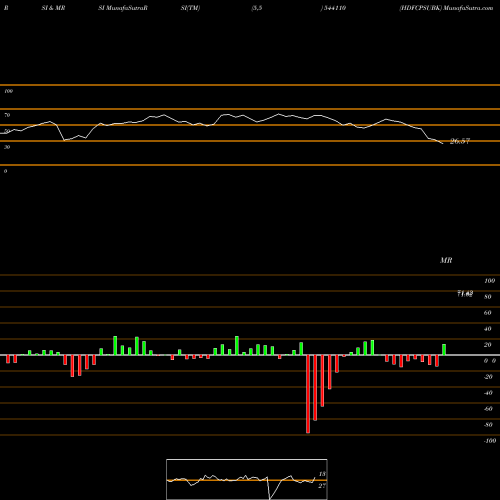Viewport: 500px width, 500px height.
Task: Click the 80 label on MR axis
Action: (x=487, y=297)
